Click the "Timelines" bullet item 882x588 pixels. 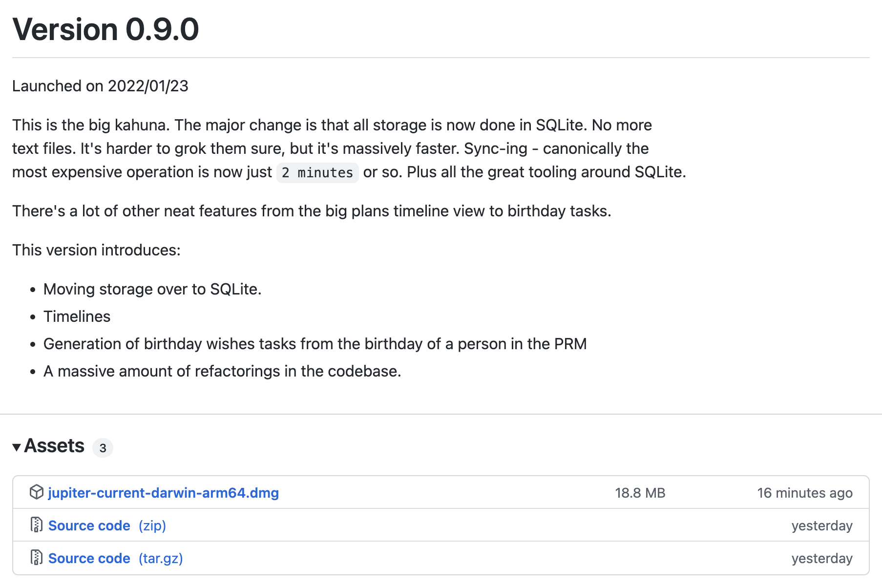point(77,316)
